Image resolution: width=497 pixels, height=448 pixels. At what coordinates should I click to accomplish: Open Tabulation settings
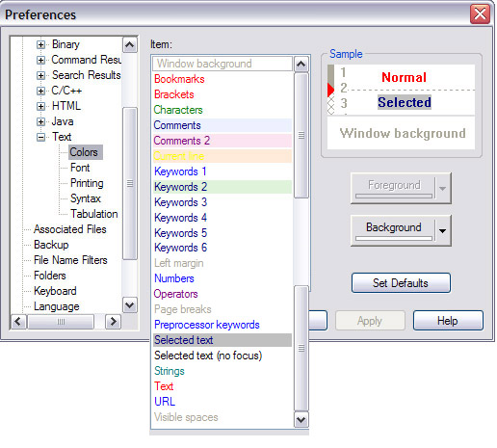(x=94, y=214)
